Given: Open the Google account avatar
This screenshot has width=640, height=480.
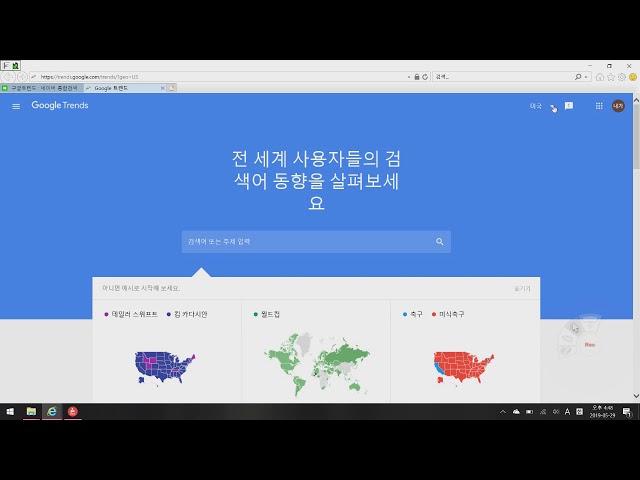Looking at the screenshot, I should [618, 106].
